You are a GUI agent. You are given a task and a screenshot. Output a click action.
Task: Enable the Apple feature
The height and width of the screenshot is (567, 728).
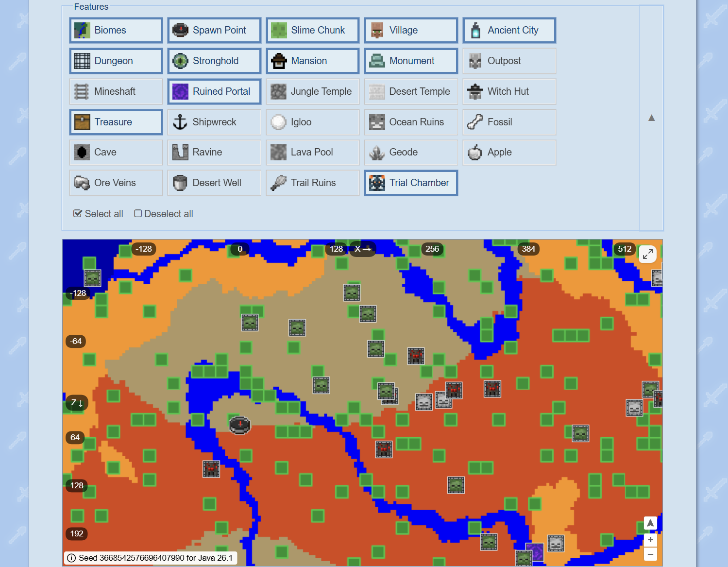point(509,152)
